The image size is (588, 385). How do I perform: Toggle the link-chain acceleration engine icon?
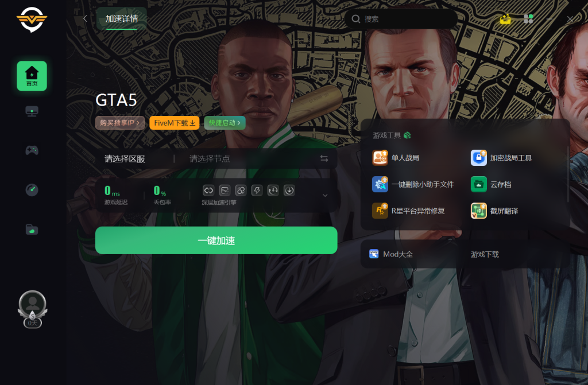click(x=241, y=190)
